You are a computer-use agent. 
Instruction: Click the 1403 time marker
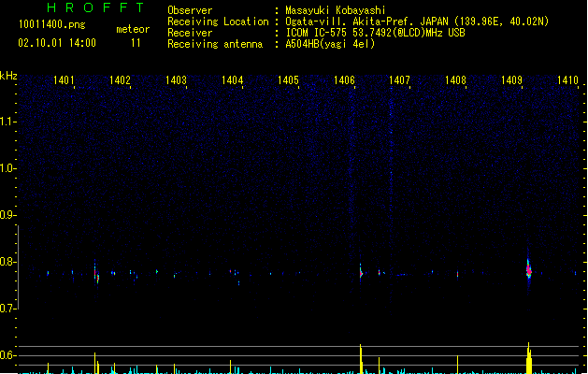pyautogui.click(x=176, y=80)
